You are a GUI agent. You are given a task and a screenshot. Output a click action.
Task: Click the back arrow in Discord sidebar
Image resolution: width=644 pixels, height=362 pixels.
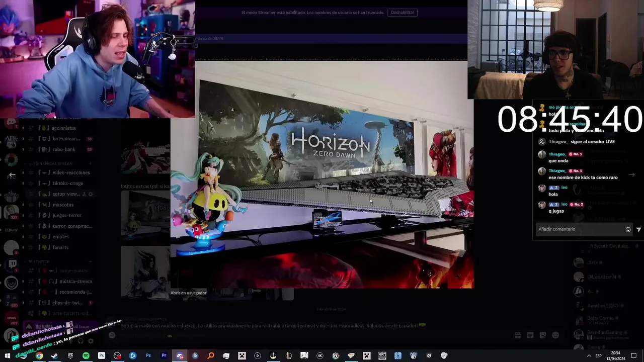12,175
